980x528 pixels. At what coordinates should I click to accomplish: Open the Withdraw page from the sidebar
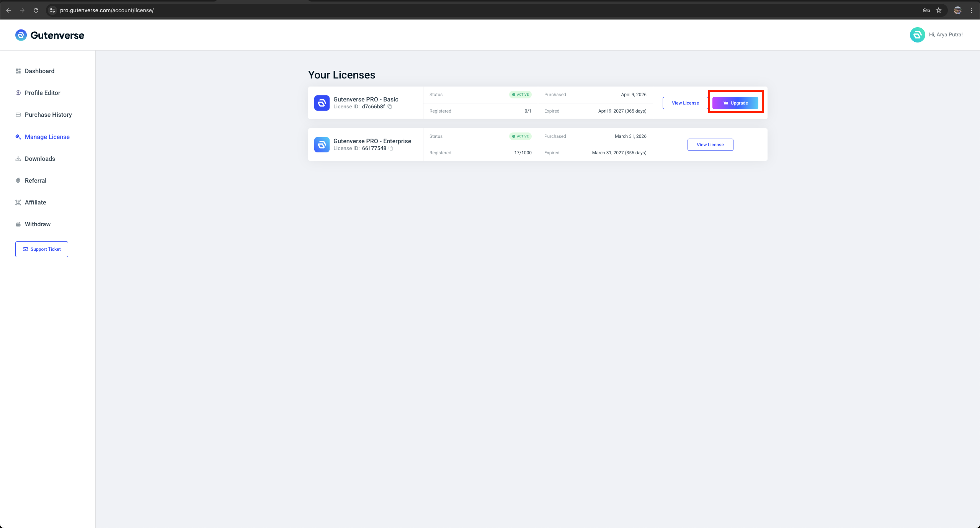pos(38,224)
